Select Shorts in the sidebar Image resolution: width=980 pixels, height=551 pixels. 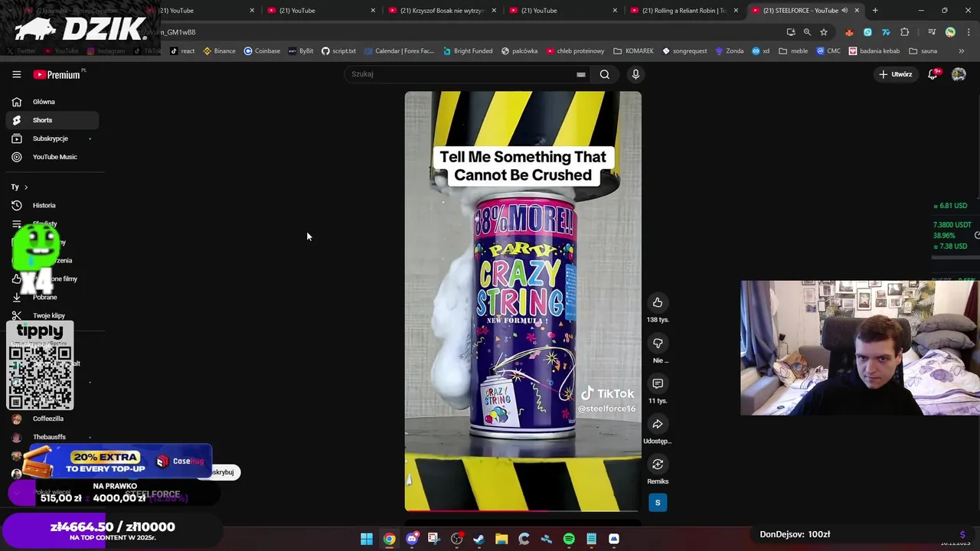coord(52,120)
